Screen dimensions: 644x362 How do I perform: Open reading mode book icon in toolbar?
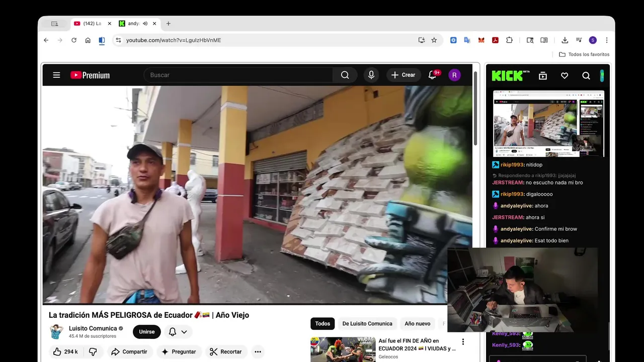click(x=544, y=40)
